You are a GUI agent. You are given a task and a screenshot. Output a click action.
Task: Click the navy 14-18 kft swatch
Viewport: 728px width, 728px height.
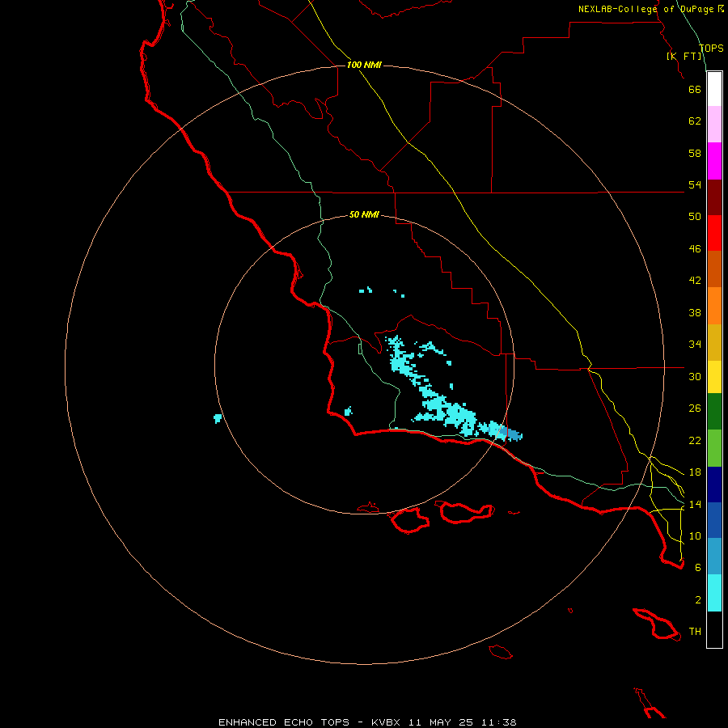coord(714,485)
